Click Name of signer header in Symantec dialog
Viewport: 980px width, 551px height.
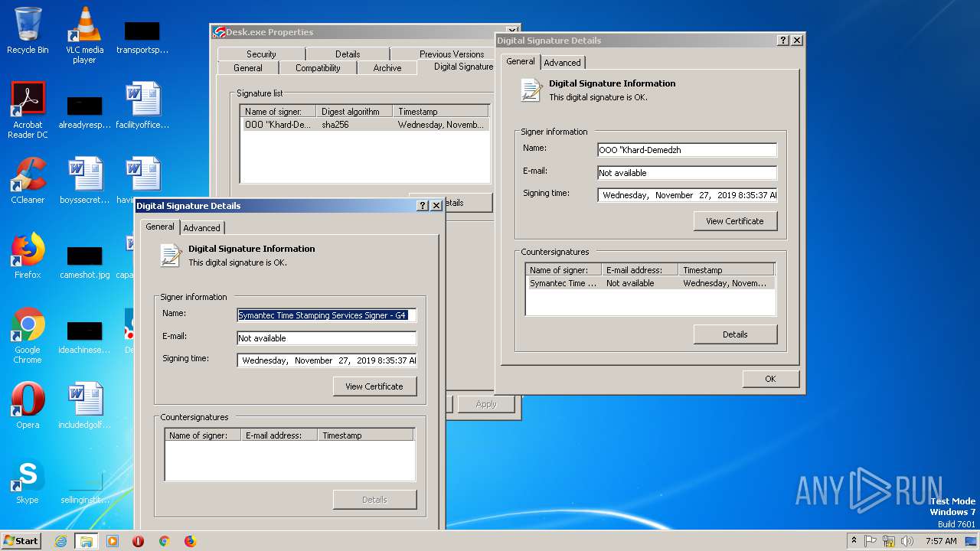[x=202, y=435]
